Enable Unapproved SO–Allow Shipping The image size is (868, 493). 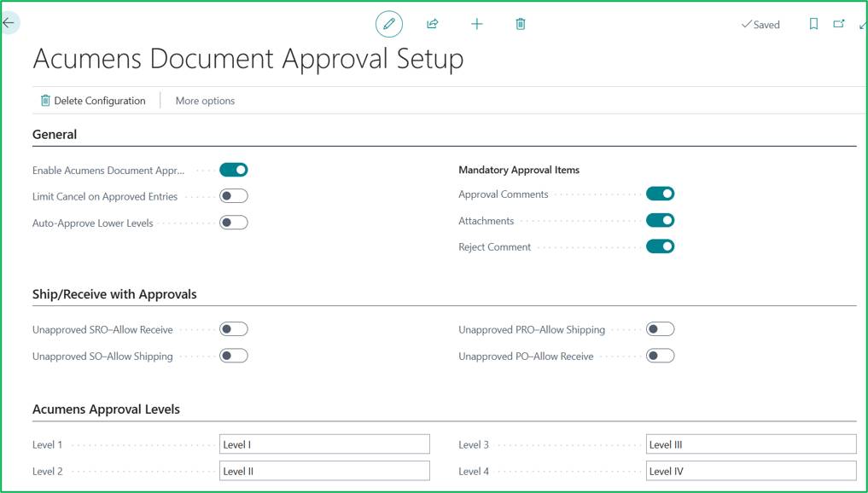pyautogui.click(x=234, y=356)
